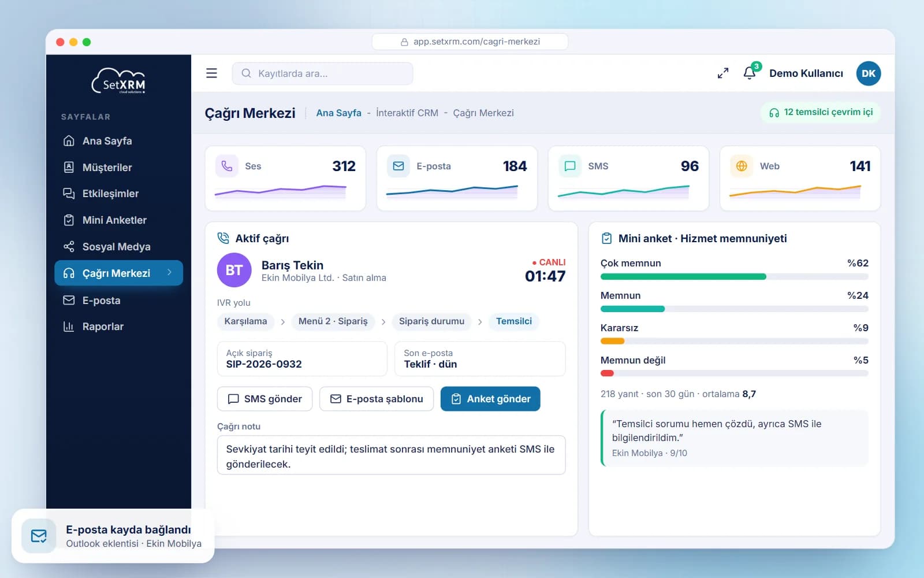The height and width of the screenshot is (578, 924).
Task: Click the 12 temsilci çevrim içi badge
Action: [x=821, y=112]
